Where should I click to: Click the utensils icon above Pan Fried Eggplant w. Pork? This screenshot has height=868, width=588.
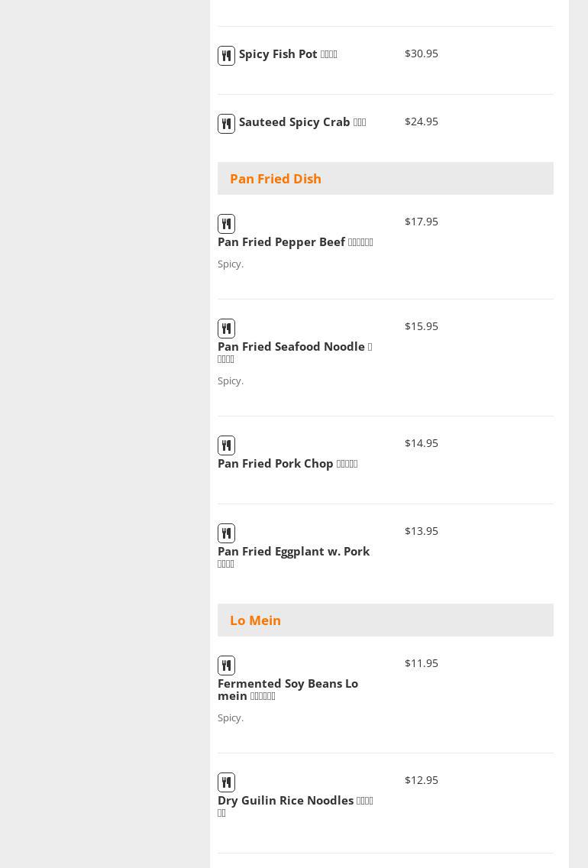226,533
